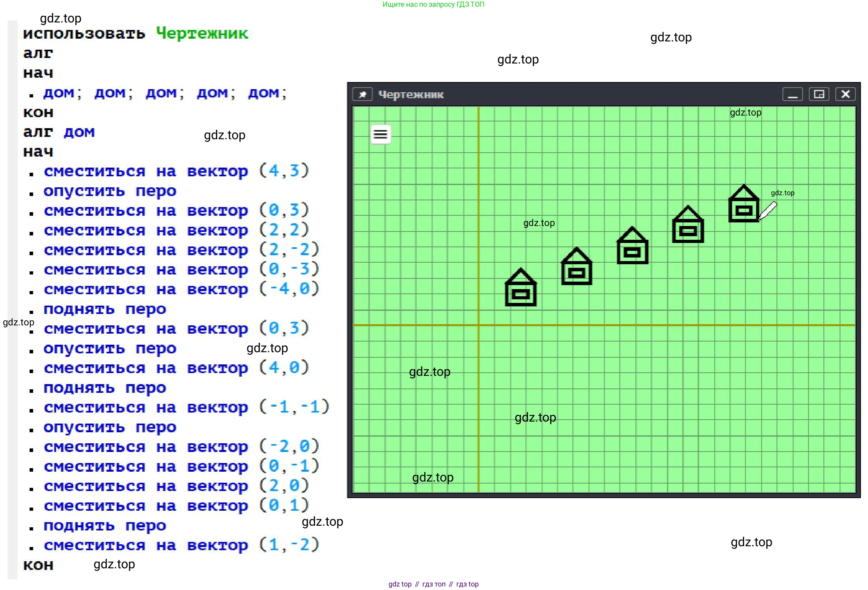Open the hamburger menu in Чертежник window
868x590 pixels.
tap(381, 134)
